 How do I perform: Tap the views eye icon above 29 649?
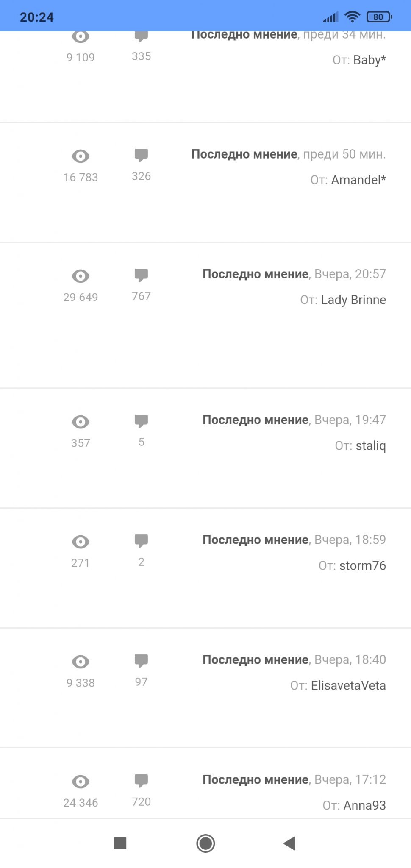coord(81,276)
